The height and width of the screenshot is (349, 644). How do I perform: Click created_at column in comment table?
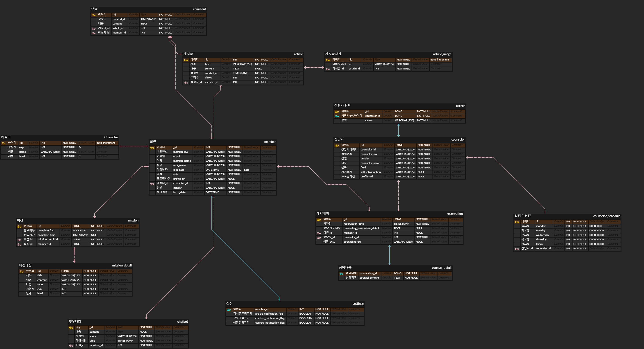coord(119,19)
